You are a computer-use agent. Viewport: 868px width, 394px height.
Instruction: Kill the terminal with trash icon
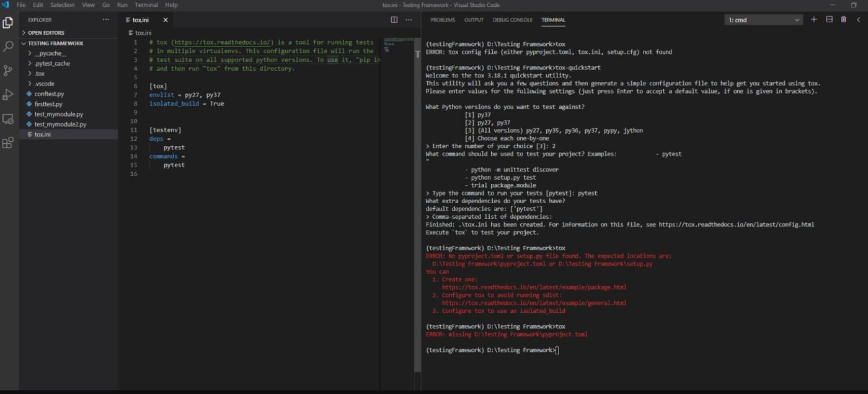[x=843, y=20]
